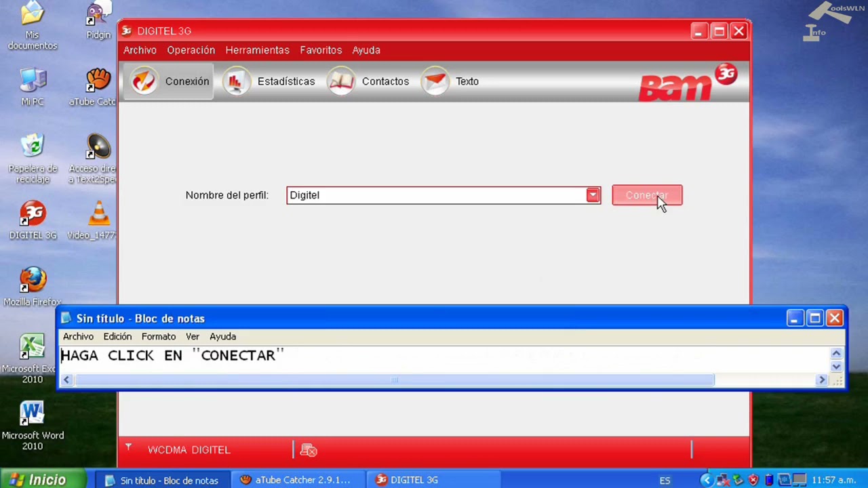This screenshot has width=868, height=488.
Task: Open the Conexión section in the DIGITEL 3G toolbar
Action: pos(170,81)
